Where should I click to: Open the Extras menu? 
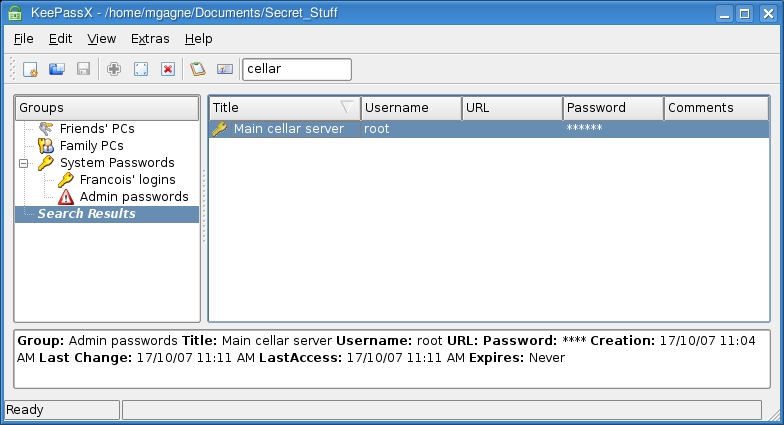[150, 38]
